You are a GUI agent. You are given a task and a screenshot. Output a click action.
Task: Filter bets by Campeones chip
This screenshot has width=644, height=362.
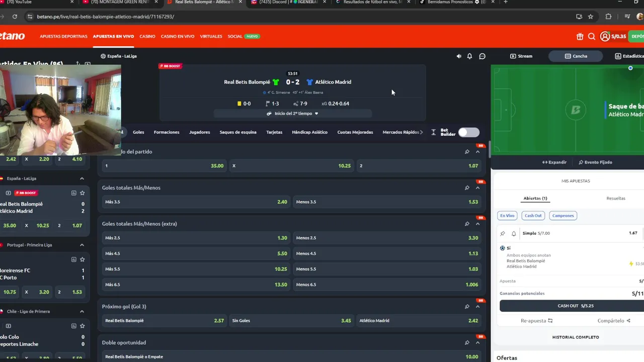[x=563, y=216]
